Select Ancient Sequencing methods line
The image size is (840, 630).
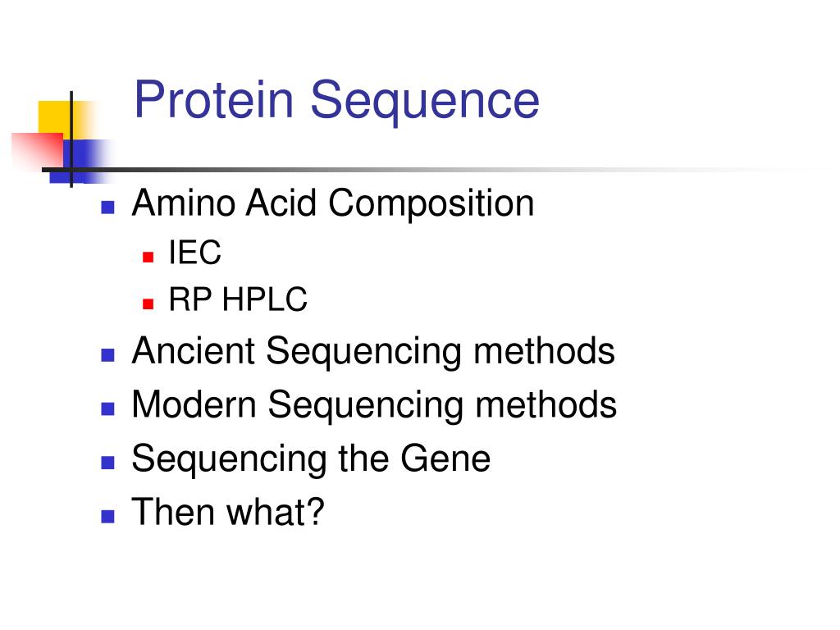coord(373,352)
